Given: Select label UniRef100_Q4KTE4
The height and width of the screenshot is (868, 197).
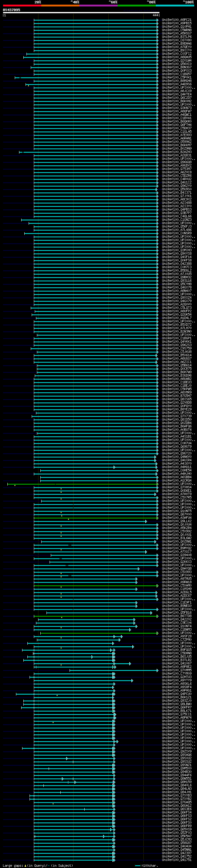Looking at the screenshot, I should click(177, 94).
